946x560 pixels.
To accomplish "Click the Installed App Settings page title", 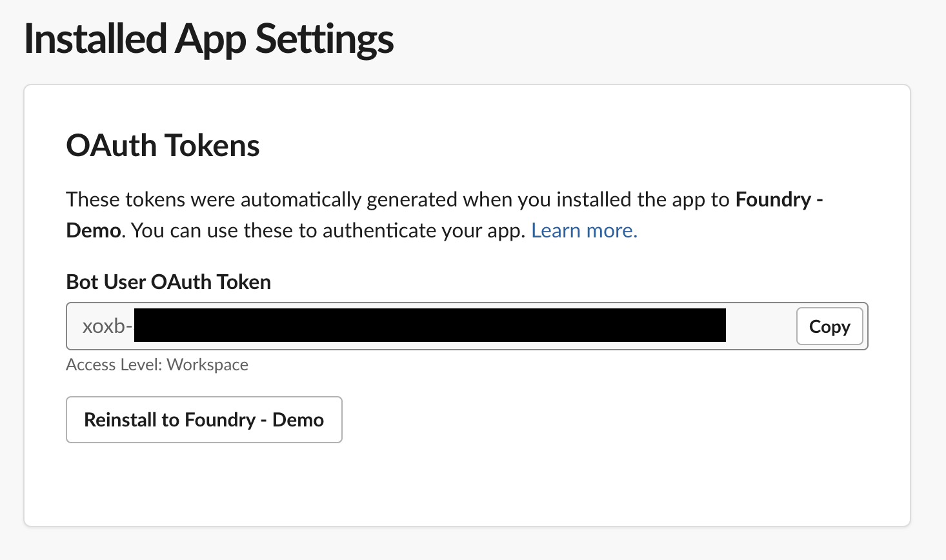I will tap(208, 39).
